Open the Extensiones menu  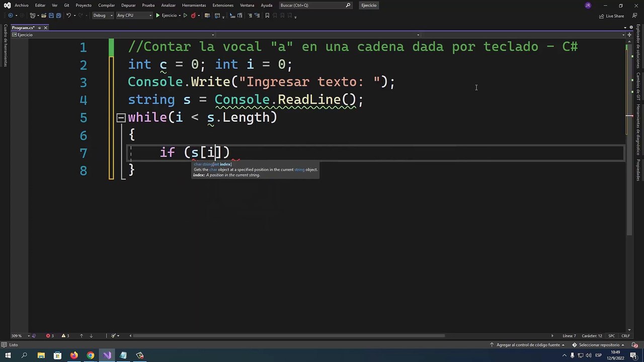tap(223, 5)
